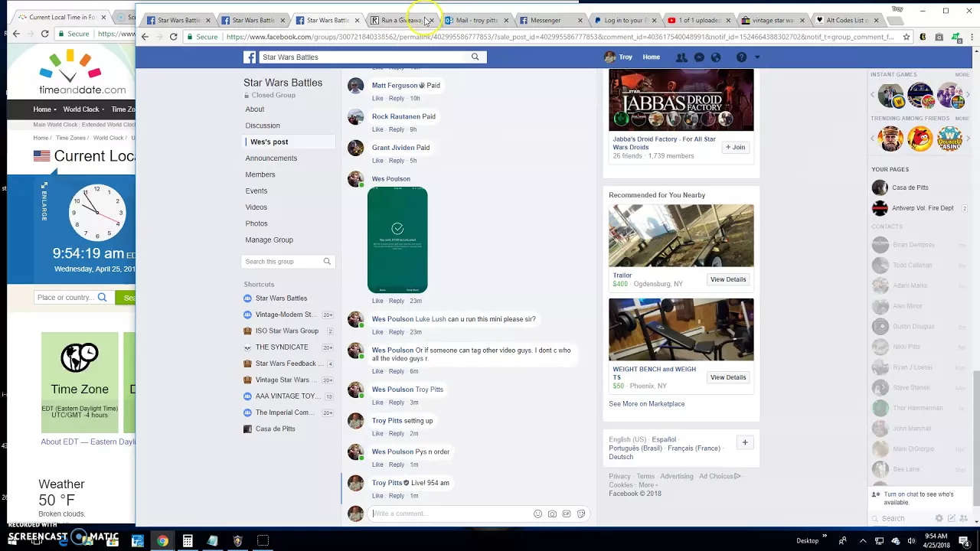The width and height of the screenshot is (980, 551).
Task: Click About EDT link on timeanddate
Action: [x=88, y=442]
